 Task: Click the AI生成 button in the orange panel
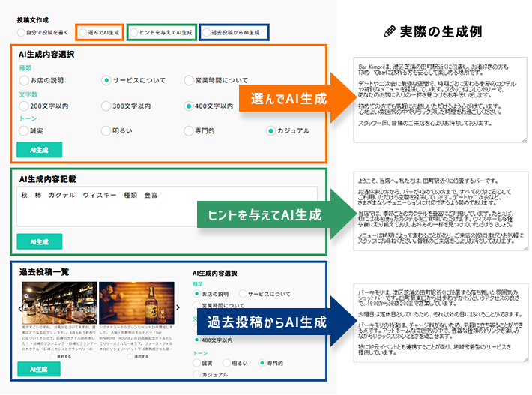point(40,150)
